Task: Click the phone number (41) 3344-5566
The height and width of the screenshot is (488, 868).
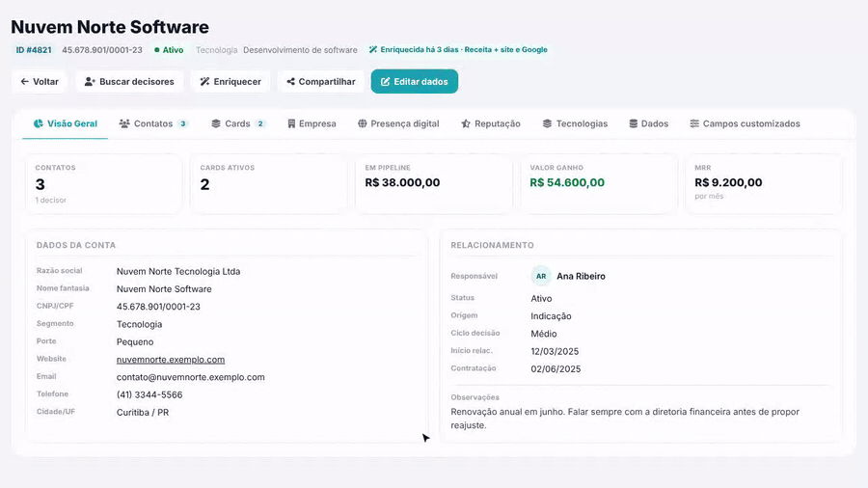Action: click(x=149, y=395)
